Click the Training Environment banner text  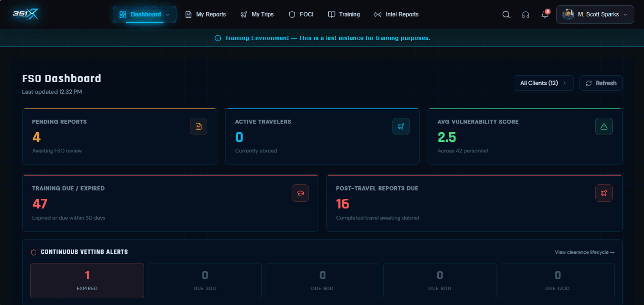point(328,38)
